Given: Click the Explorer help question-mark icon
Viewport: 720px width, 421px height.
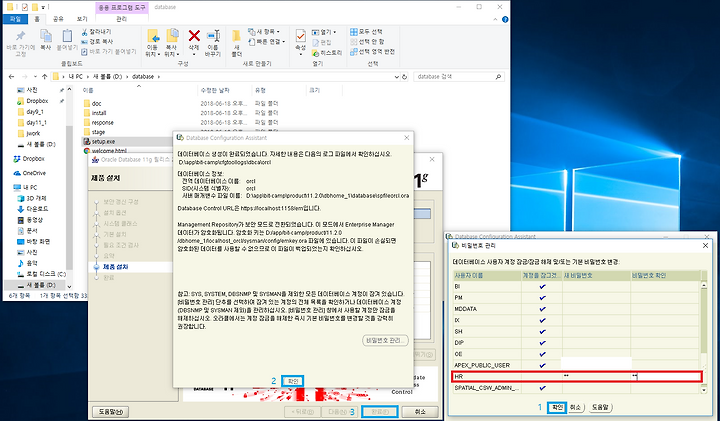Looking at the screenshot, I should 505,19.
